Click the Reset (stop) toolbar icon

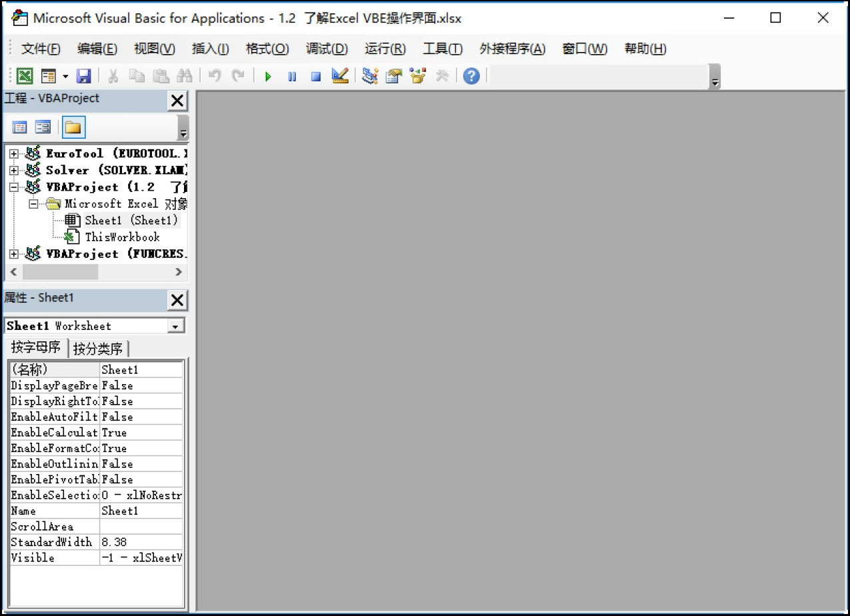tap(316, 77)
